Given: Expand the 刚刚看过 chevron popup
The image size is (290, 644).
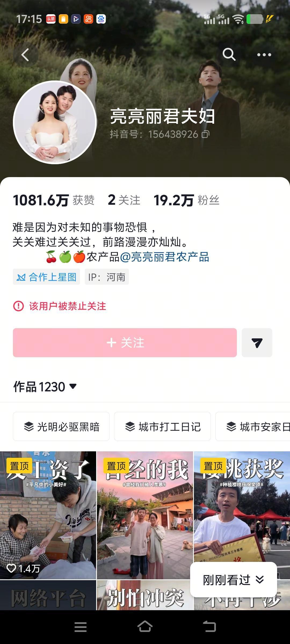Looking at the screenshot, I should click(233, 580).
